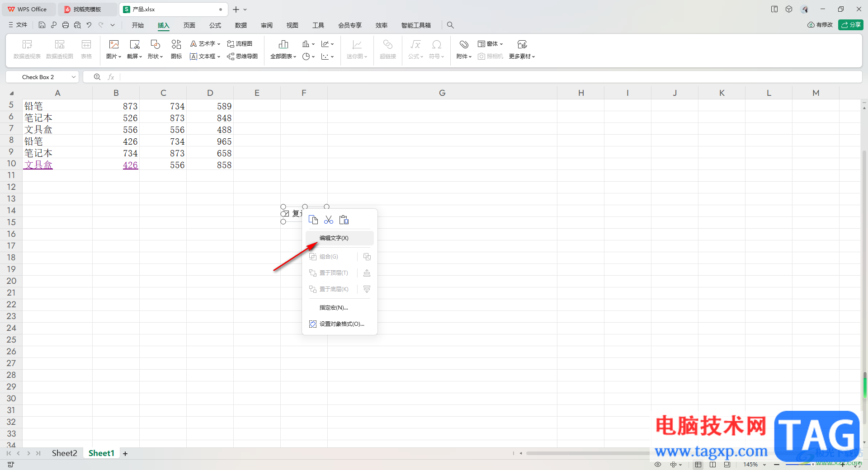868x470 pixels.
Task: Click the fx insert function icon
Action: coord(111,77)
